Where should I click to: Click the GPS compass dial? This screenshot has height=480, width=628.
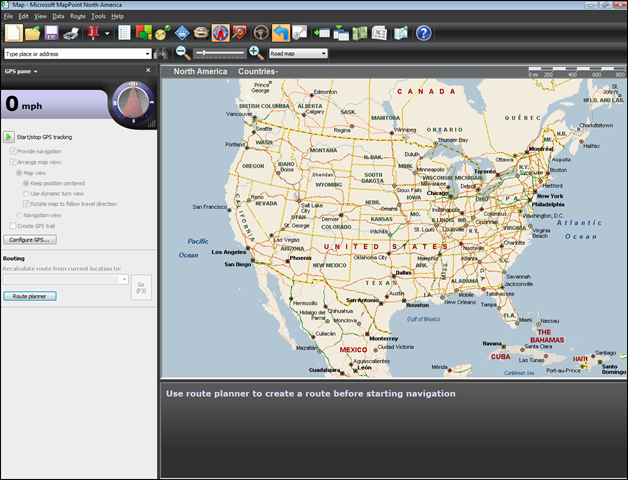coord(133,103)
